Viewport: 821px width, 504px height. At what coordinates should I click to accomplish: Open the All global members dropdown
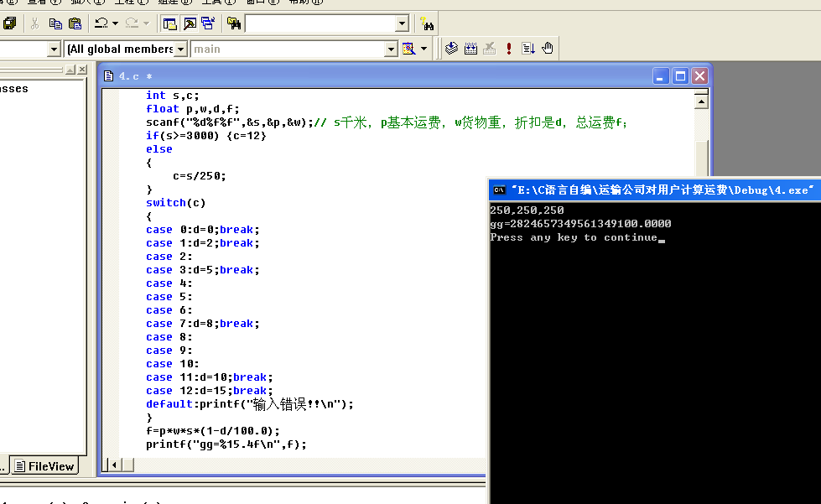(x=180, y=49)
